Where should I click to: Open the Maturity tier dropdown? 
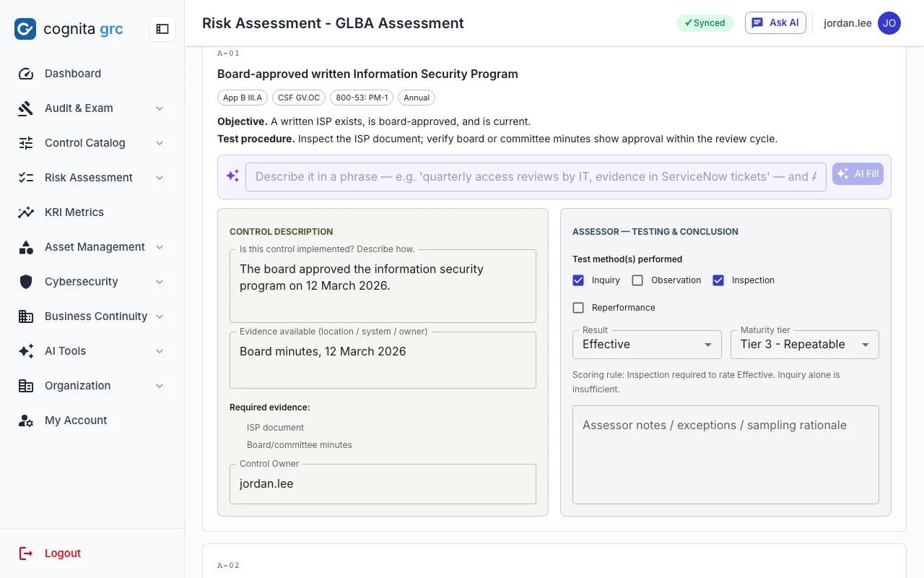(805, 345)
